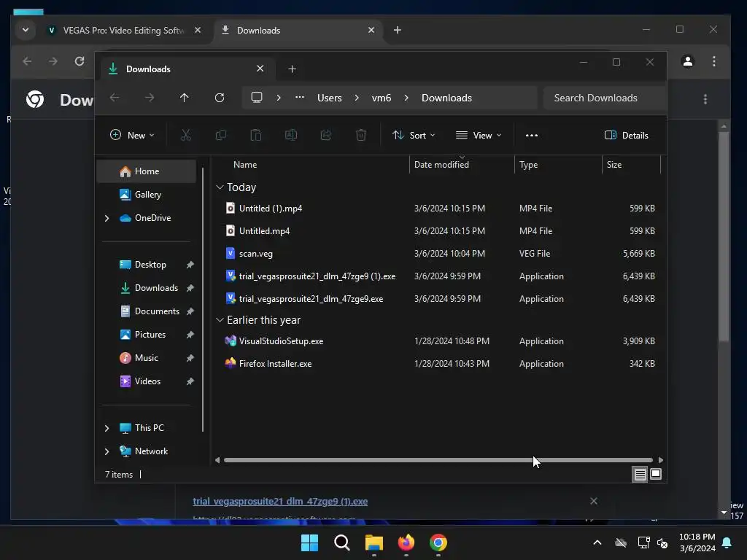The image size is (747, 560).
Task: Refresh the Downloads folder in Explorer
Action: pyautogui.click(x=220, y=98)
